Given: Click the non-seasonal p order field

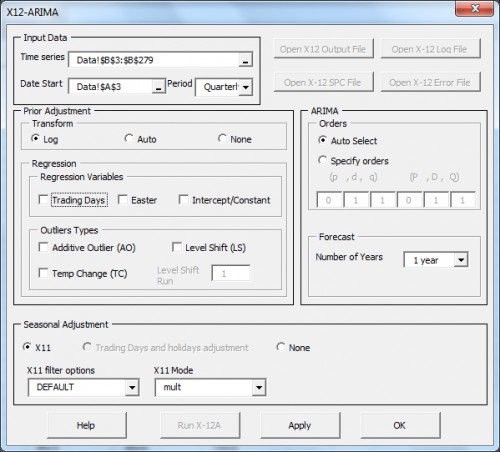Looking at the screenshot, I should pyautogui.click(x=329, y=200).
